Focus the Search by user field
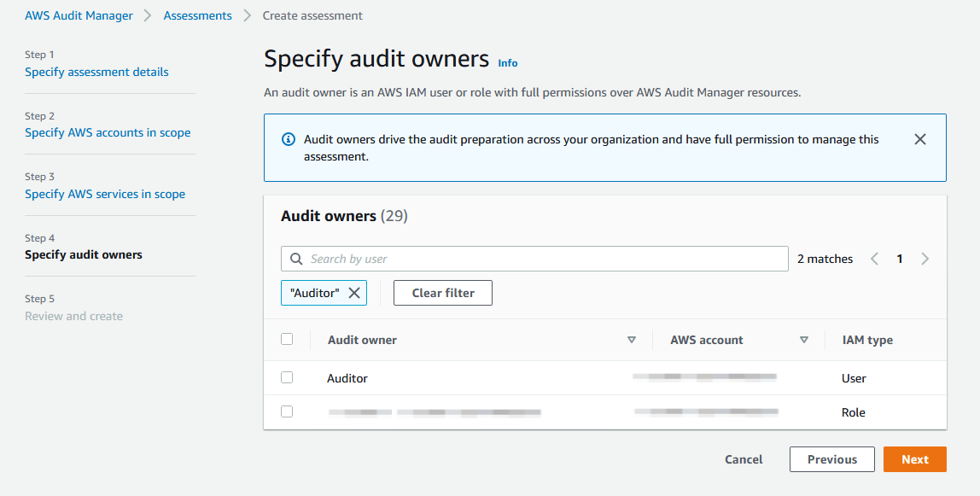This screenshot has width=980, height=496. coord(534,259)
